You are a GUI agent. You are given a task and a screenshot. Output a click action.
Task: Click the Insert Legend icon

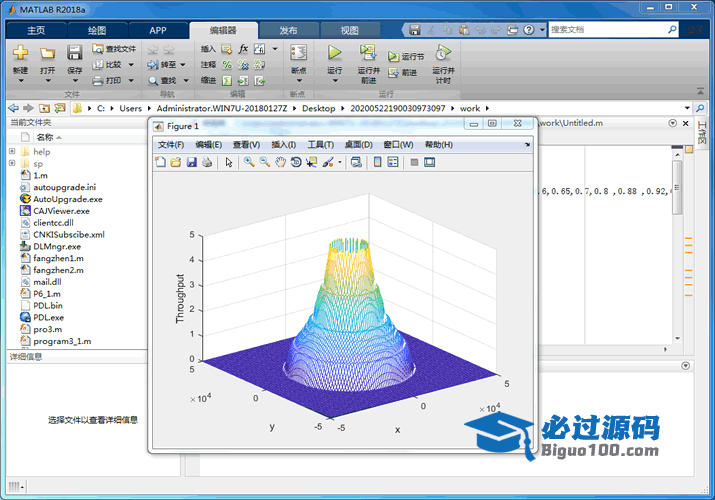point(393,162)
